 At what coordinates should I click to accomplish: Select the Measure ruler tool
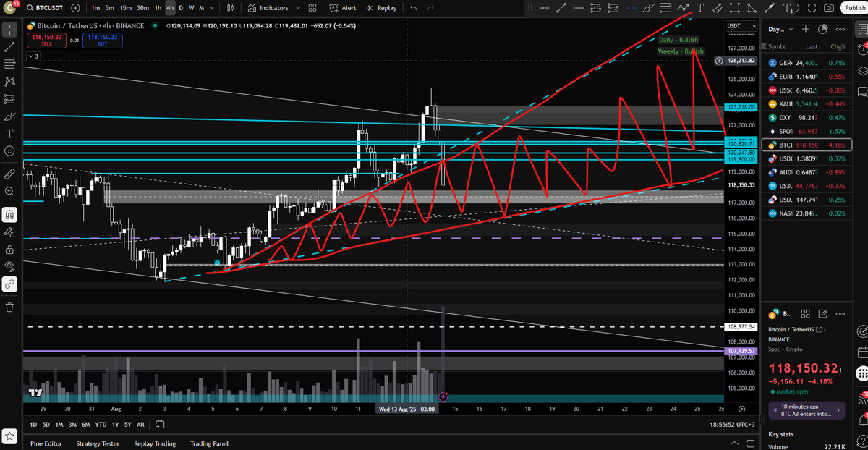(x=9, y=174)
